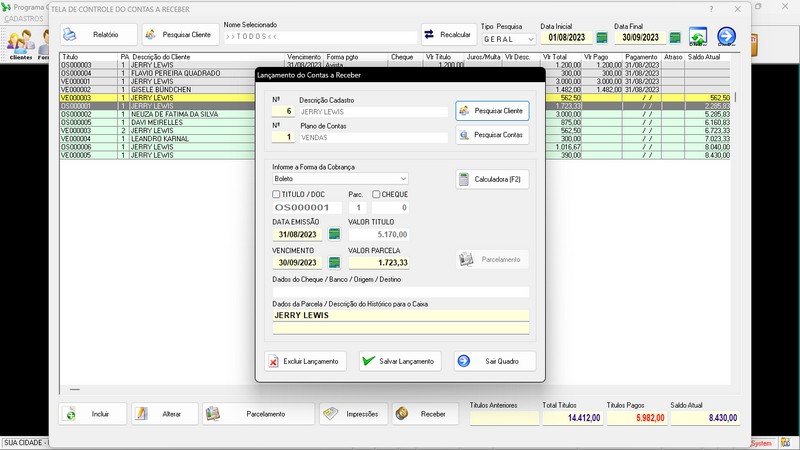Open the Calculadora (F2) calculator

point(492,180)
